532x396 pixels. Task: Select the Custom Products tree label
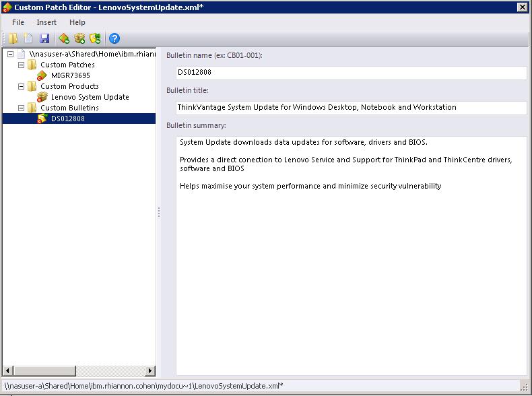coord(69,86)
